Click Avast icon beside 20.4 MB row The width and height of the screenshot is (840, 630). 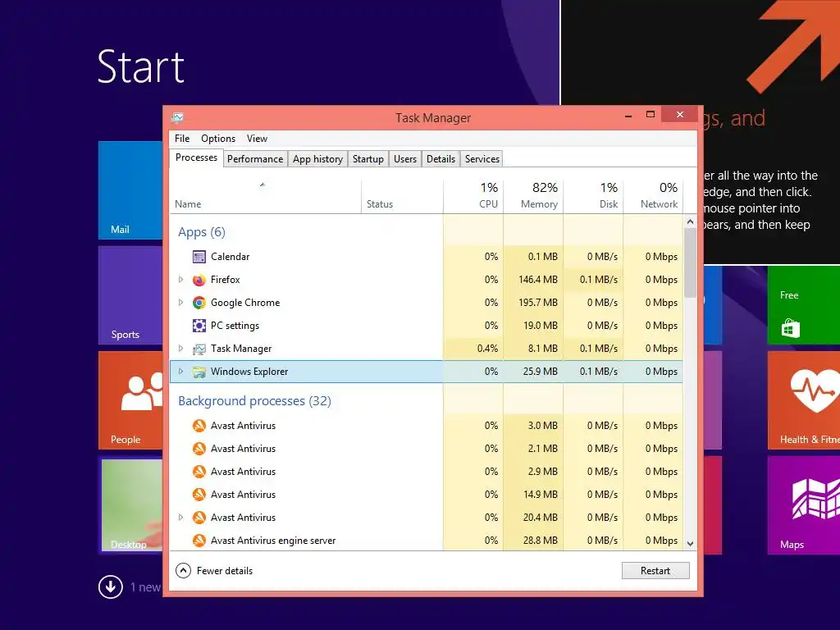199,518
